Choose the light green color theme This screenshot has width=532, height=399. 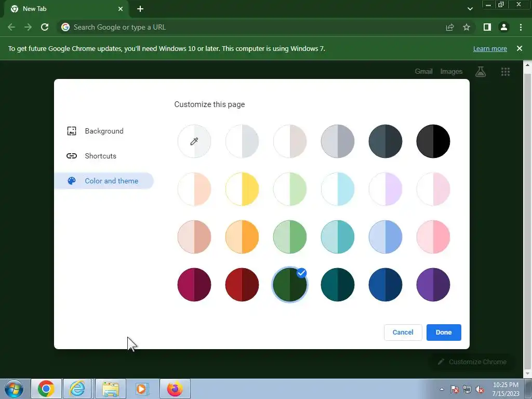pyautogui.click(x=290, y=189)
